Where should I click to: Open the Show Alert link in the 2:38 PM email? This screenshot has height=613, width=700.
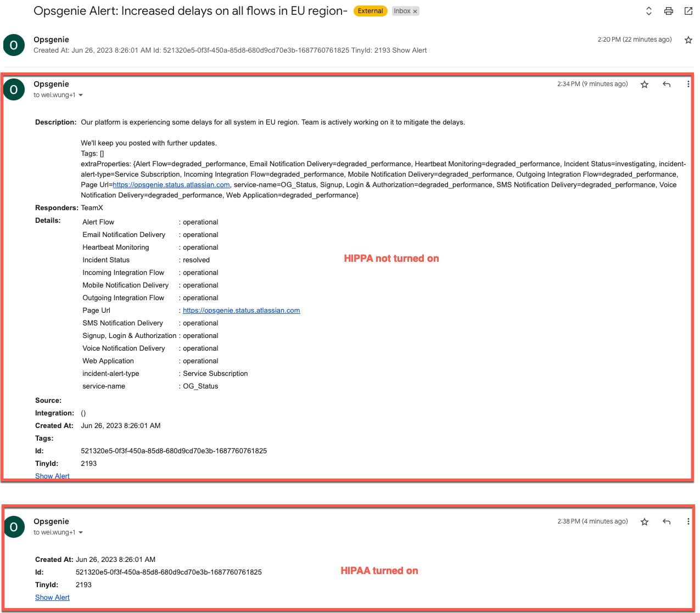pos(52,597)
